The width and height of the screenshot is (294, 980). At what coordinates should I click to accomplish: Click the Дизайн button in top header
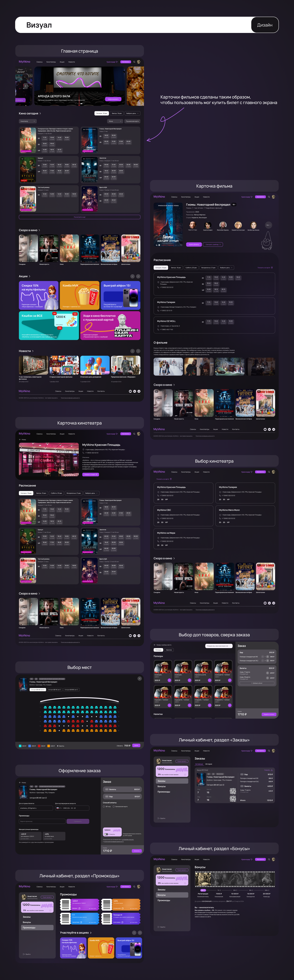pos(265,25)
